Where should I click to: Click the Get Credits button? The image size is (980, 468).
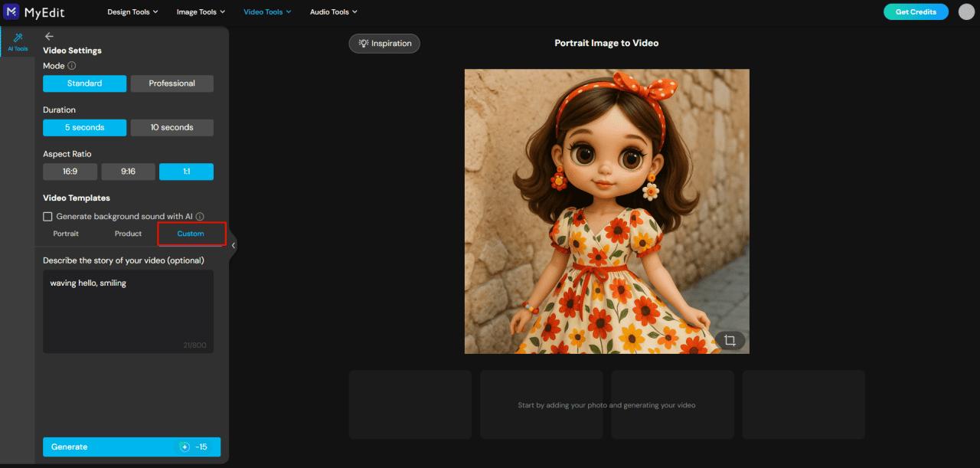[916, 11]
